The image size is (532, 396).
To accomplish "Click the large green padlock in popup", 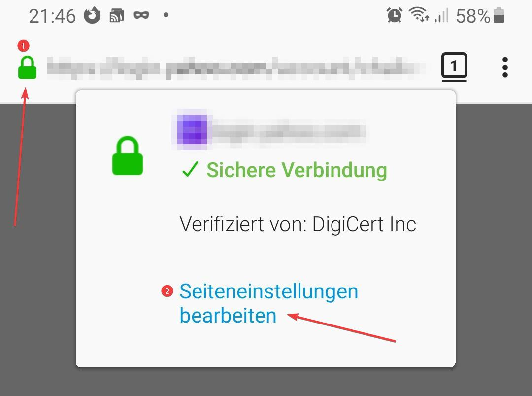I will coord(128,155).
